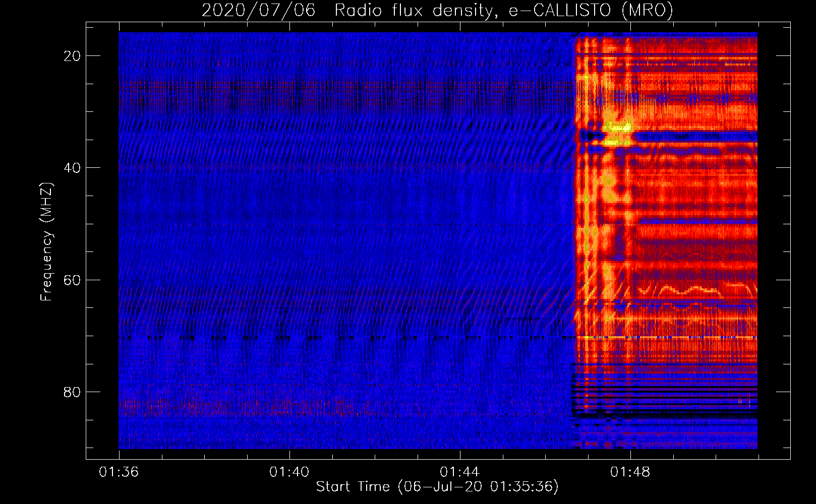816x504 pixels.
Task: Click the '01:36' time tick label
Action: pos(119,472)
